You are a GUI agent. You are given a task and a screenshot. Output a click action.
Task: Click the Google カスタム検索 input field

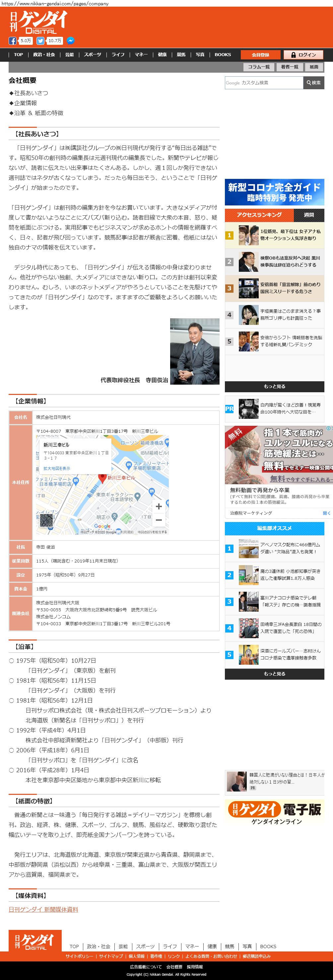point(264,83)
